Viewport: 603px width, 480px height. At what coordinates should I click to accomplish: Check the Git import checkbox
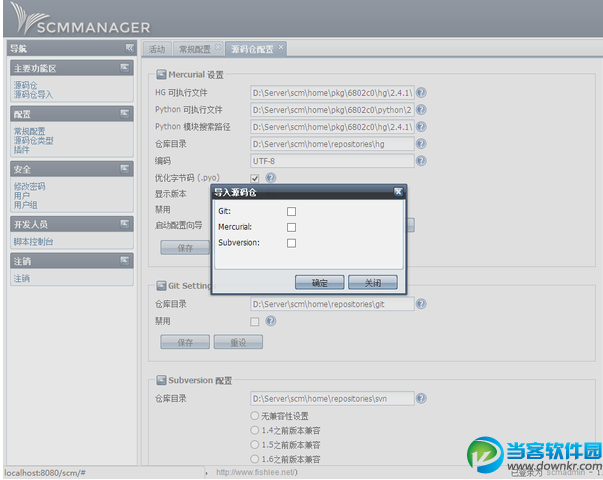click(x=292, y=211)
